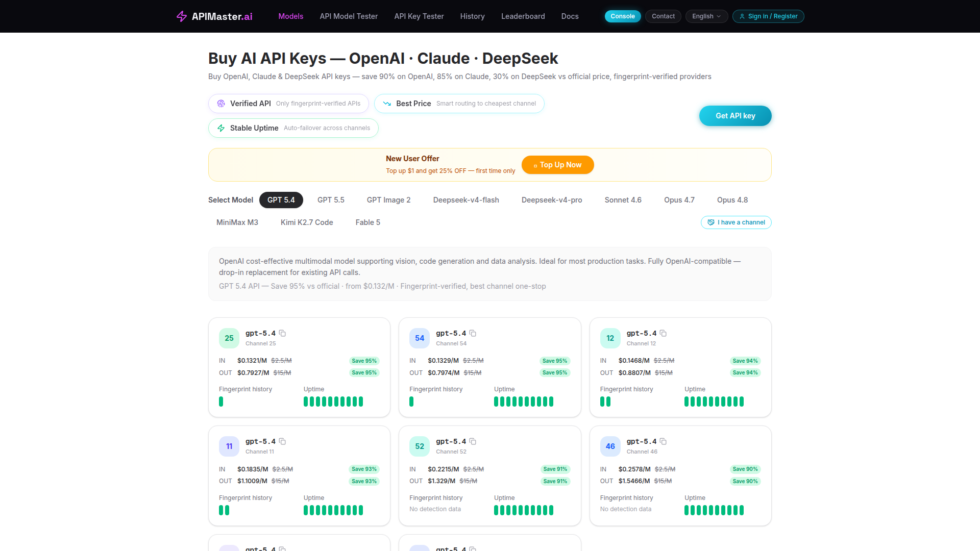The width and height of the screenshot is (980, 551).
Task: Open the Leaderboard page
Action: coord(523,16)
